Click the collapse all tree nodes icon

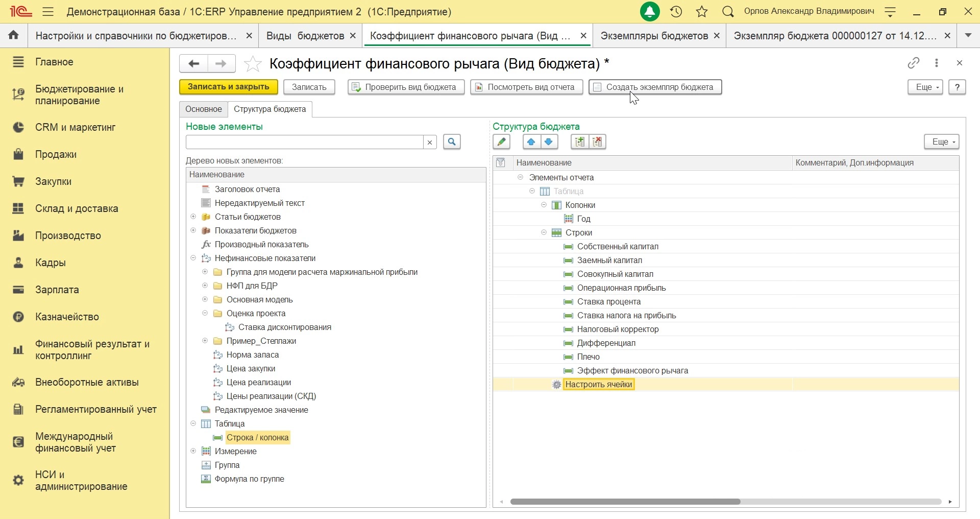[x=598, y=142]
